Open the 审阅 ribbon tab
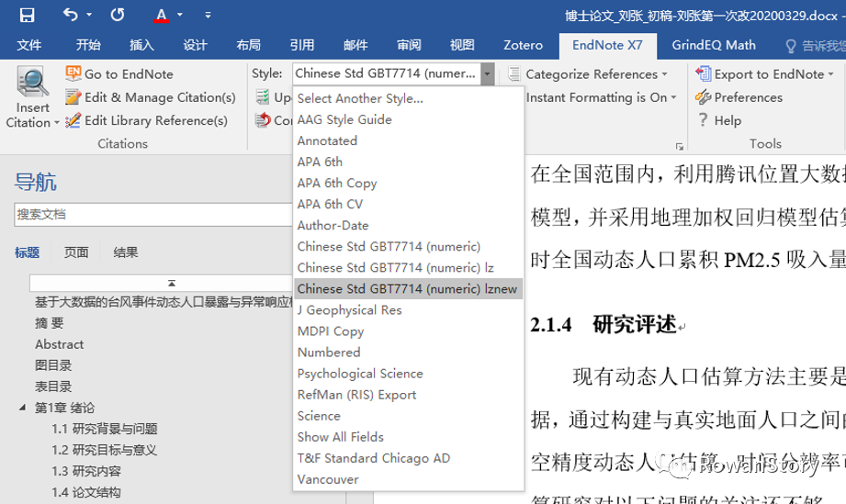846x504 pixels. pos(409,45)
